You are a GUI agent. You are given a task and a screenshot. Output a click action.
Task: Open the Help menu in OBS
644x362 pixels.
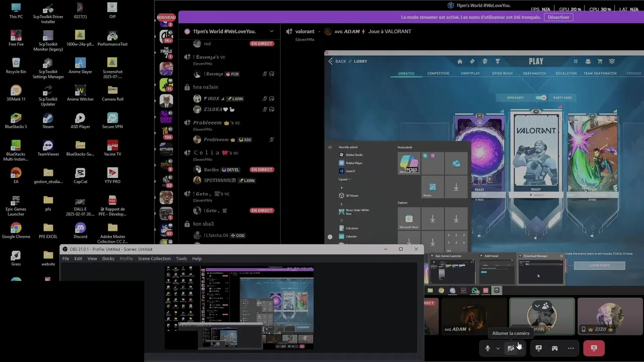[x=197, y=258]
